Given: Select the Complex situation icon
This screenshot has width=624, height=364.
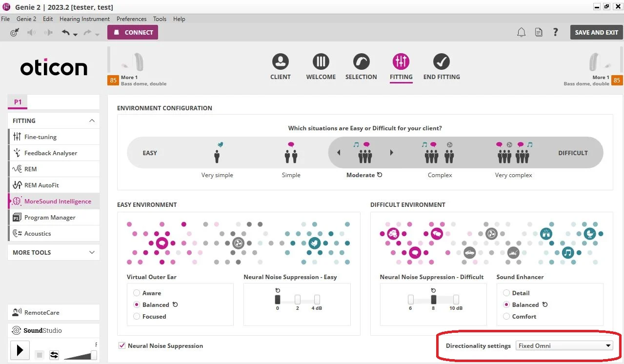Looking at the screenshot, I should [440, 153].
